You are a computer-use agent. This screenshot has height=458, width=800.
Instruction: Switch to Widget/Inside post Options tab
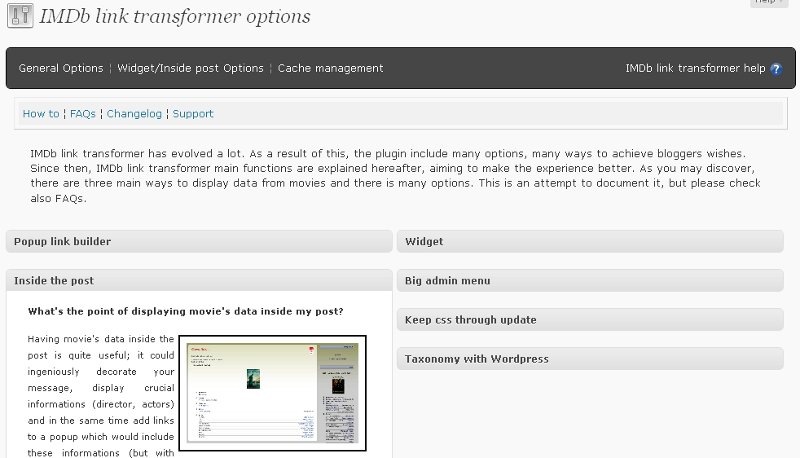click(x=190, y=68)
